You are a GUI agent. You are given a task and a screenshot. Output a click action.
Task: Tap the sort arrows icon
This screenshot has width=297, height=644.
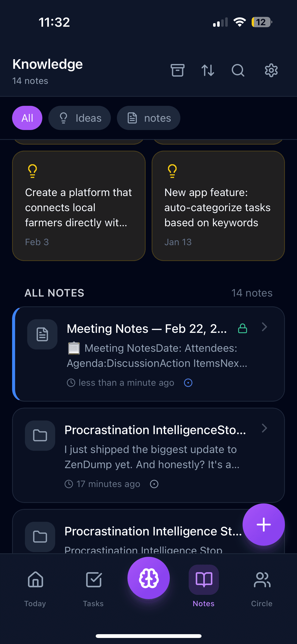click(208, 70)
